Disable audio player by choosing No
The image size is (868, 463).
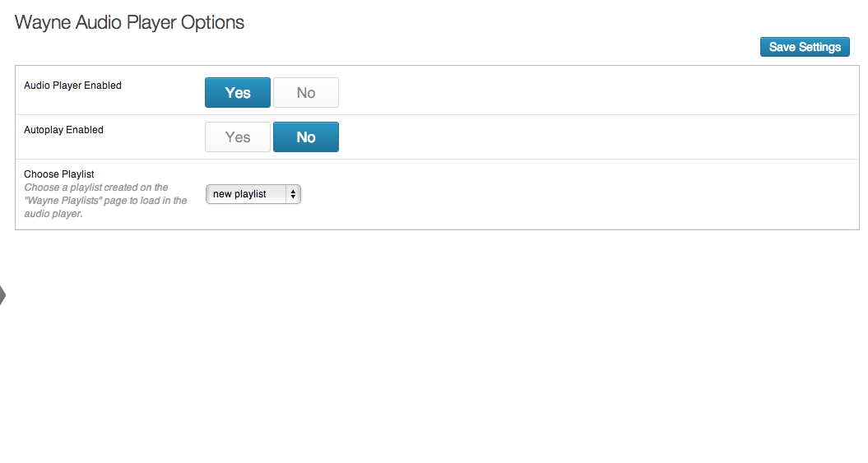(x=305, y=92)
